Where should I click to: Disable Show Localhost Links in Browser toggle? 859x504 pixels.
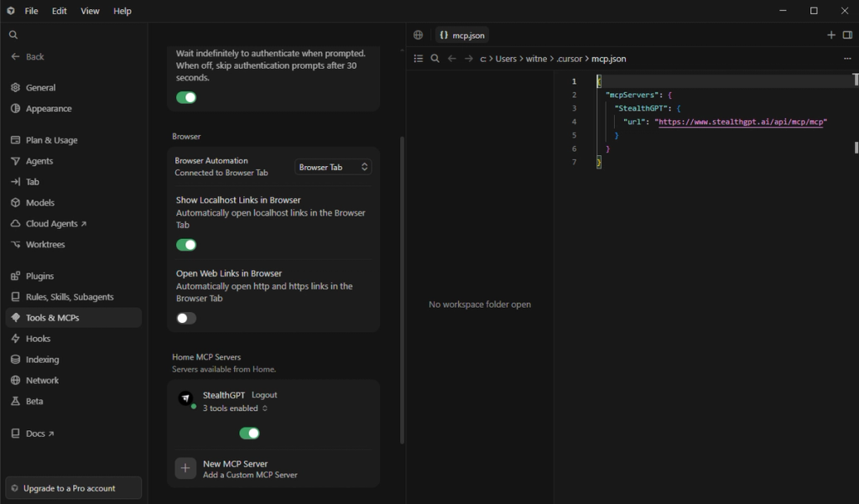186,245
